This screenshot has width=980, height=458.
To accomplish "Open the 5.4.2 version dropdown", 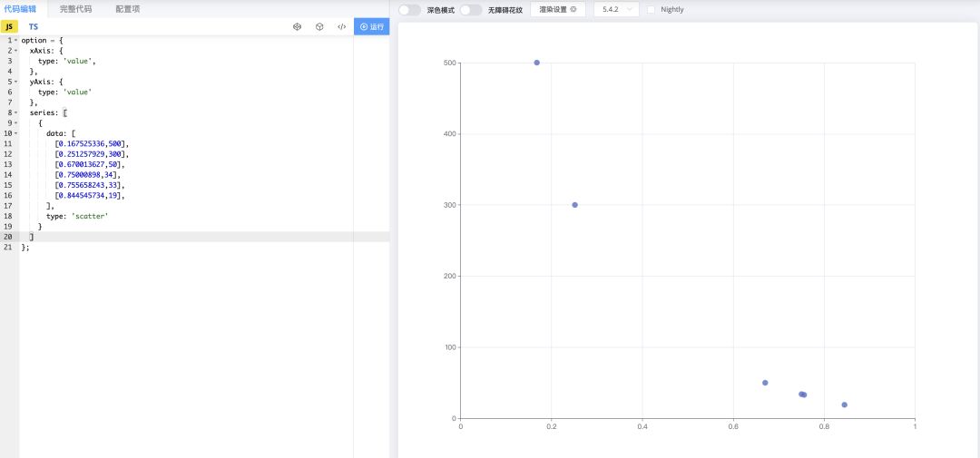I will click(x=616, y=9).
